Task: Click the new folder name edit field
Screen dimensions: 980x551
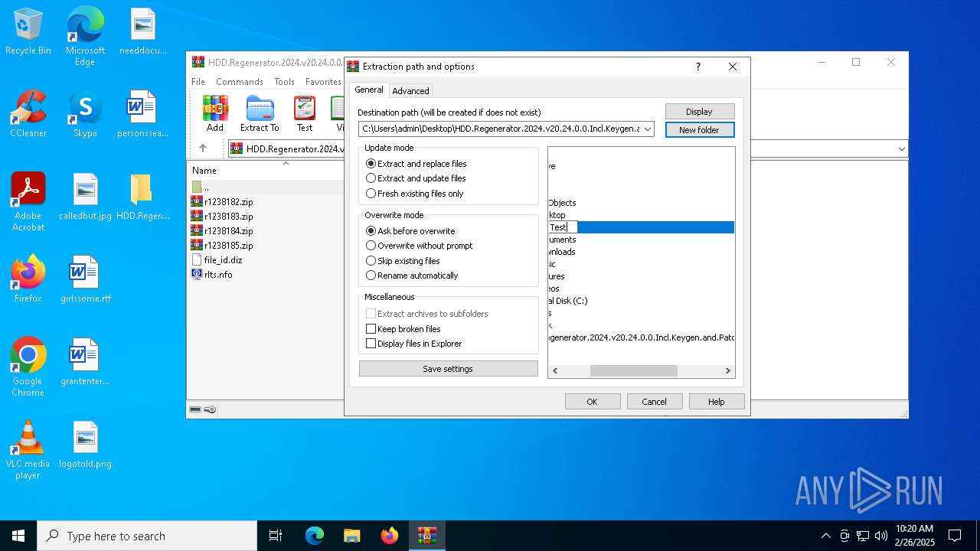Action: [563, 227]
